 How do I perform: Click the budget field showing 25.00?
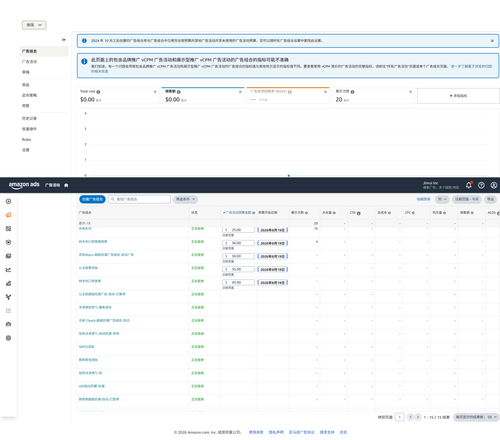239,230
